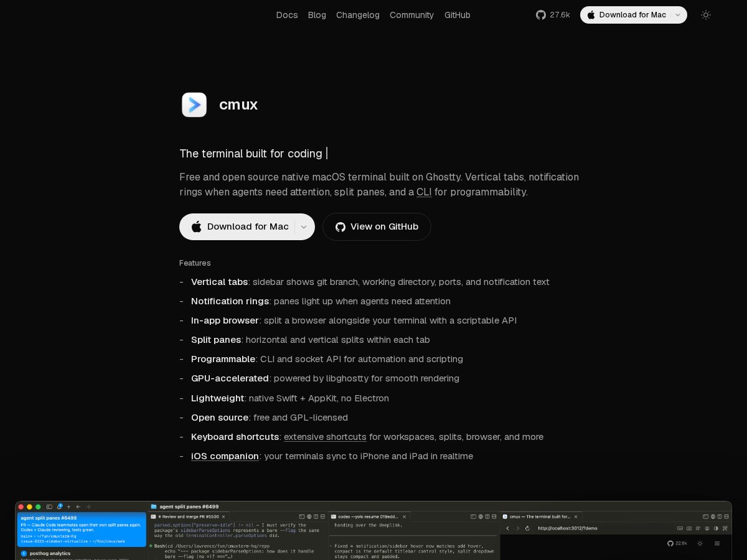Open the iOS companion link
747x560 pixels.
pos(225,456)
